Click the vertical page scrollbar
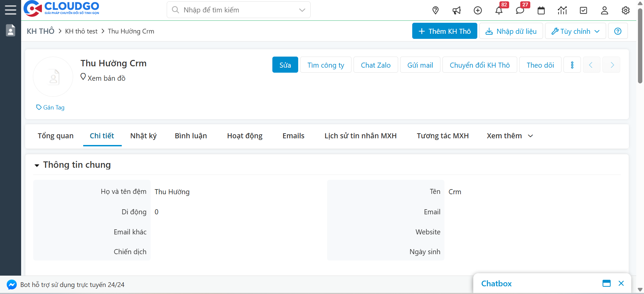 click(640, 47)
